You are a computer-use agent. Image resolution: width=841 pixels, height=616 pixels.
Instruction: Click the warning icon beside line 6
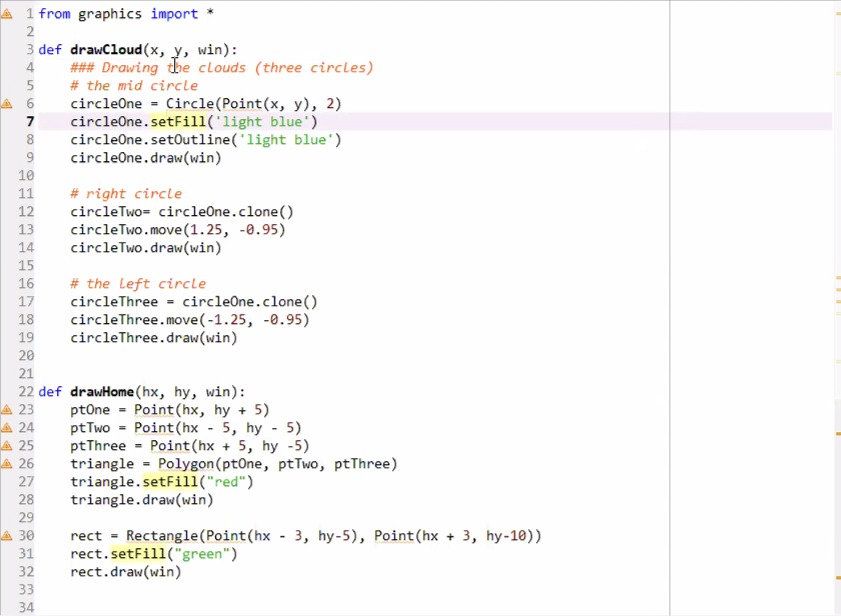pyautogui.click(x=7, y=103)
